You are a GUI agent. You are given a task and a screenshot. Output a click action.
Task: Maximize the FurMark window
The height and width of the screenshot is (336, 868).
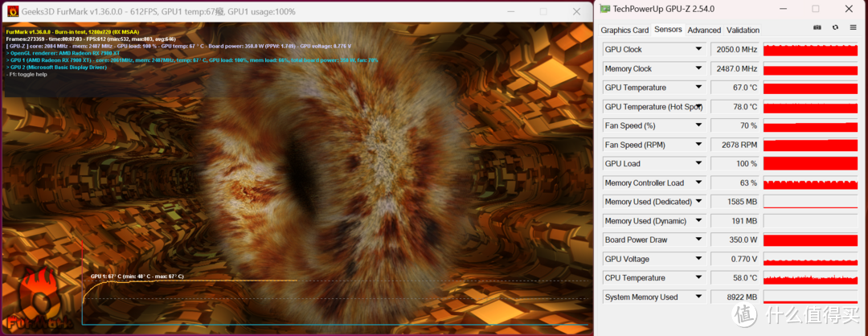click(543, 11)
